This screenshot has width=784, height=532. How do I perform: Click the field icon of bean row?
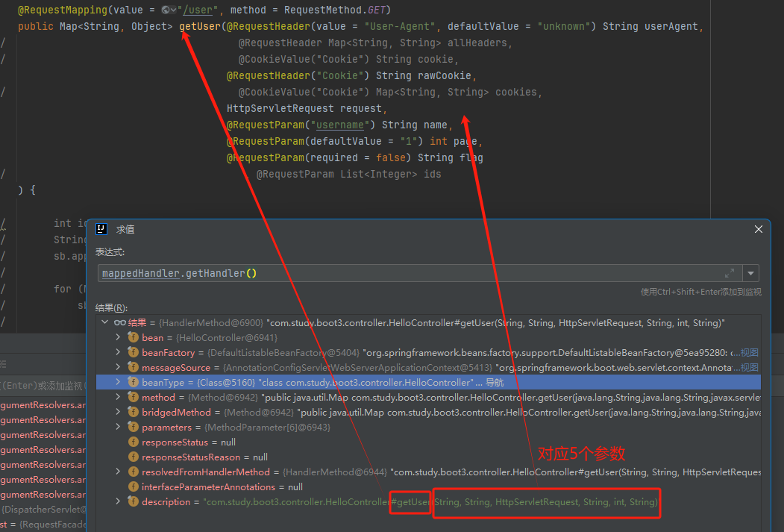(133, 337)
